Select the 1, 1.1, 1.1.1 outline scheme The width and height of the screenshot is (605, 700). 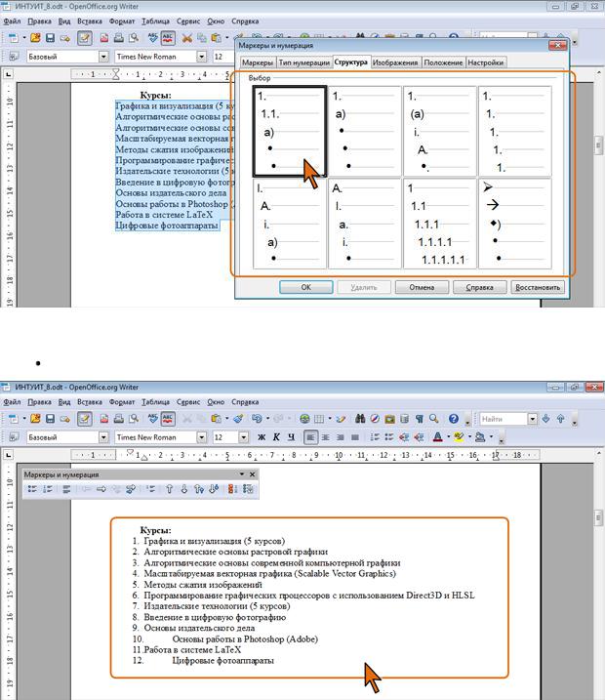coord(439,224)
